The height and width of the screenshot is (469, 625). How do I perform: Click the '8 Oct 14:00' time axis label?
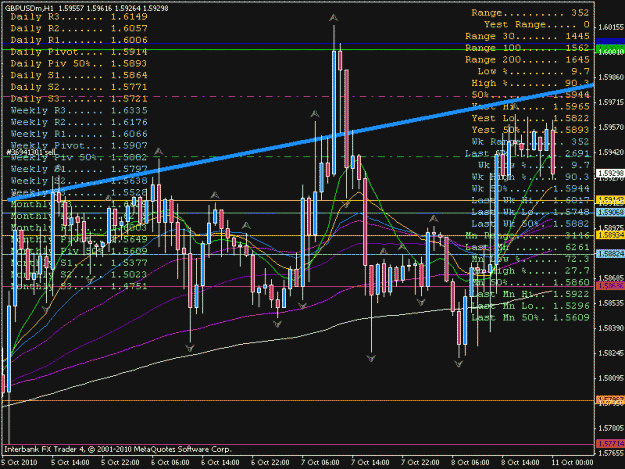(x=521, y=463)
